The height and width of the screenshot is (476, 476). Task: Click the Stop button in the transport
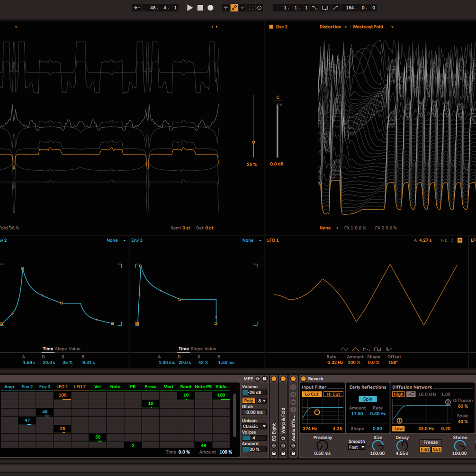[x=201, y=8]
